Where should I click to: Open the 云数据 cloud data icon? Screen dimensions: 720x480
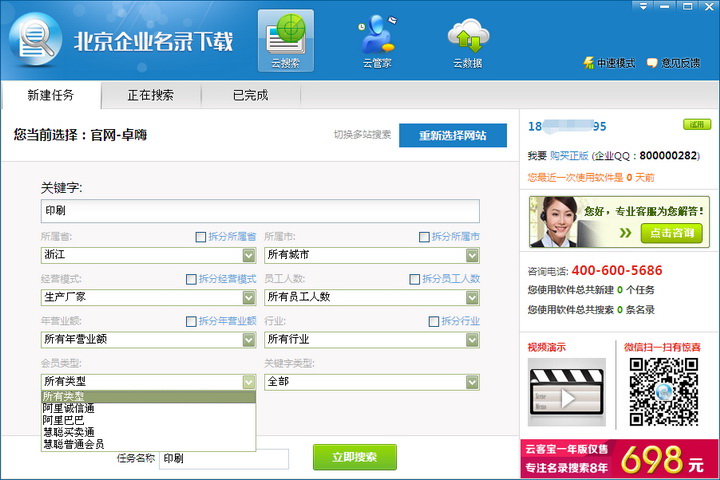coord(466,36)
